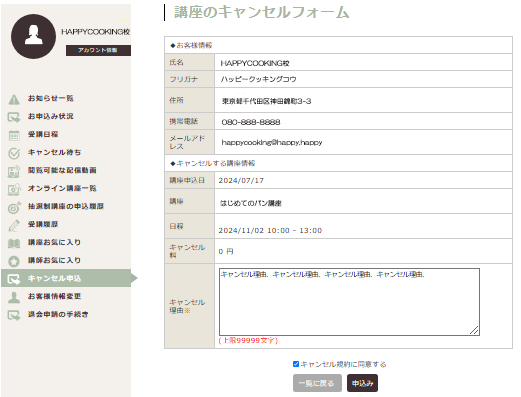Click the 退会申請の手続き icon

[x=14, y=315]
